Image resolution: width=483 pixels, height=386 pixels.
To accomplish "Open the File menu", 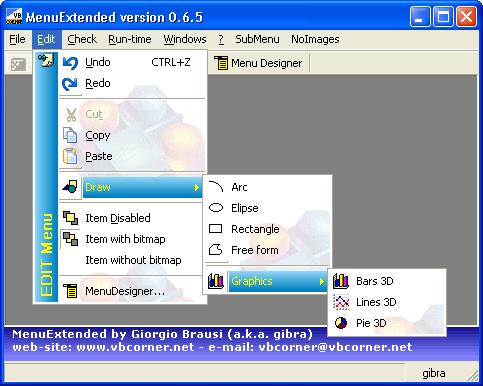I will (x=17, y=39).
